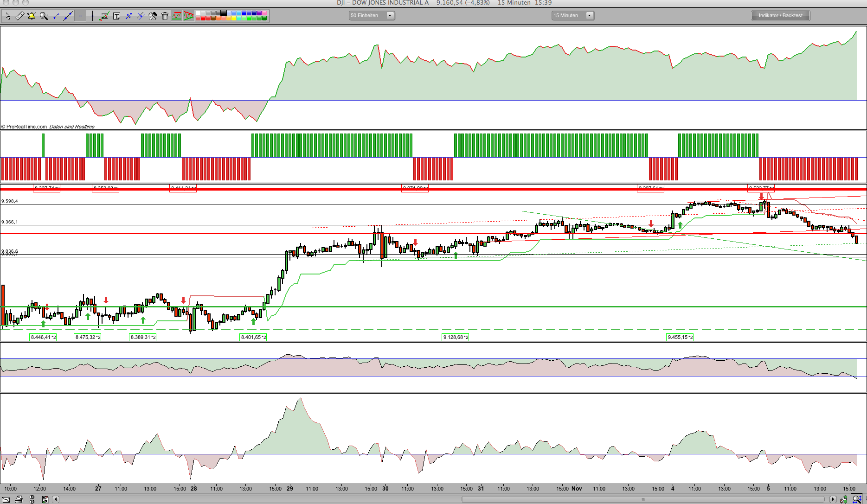Toggle the red-green support resistance lines icon

(x=177, y=16)
